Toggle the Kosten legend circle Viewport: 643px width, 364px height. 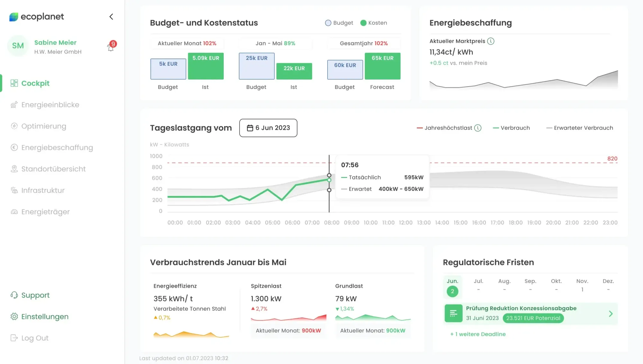click(363, 23)
